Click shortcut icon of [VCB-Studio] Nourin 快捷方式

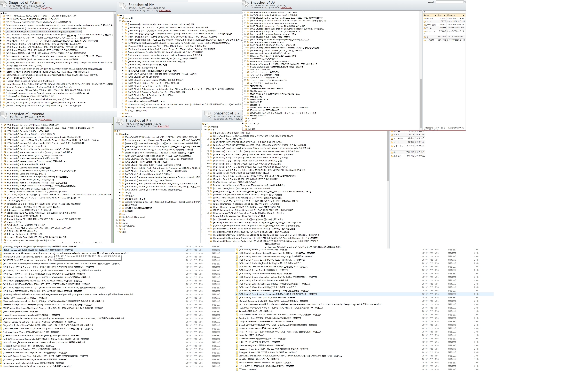pyautogui.click(x=237, y=249)
